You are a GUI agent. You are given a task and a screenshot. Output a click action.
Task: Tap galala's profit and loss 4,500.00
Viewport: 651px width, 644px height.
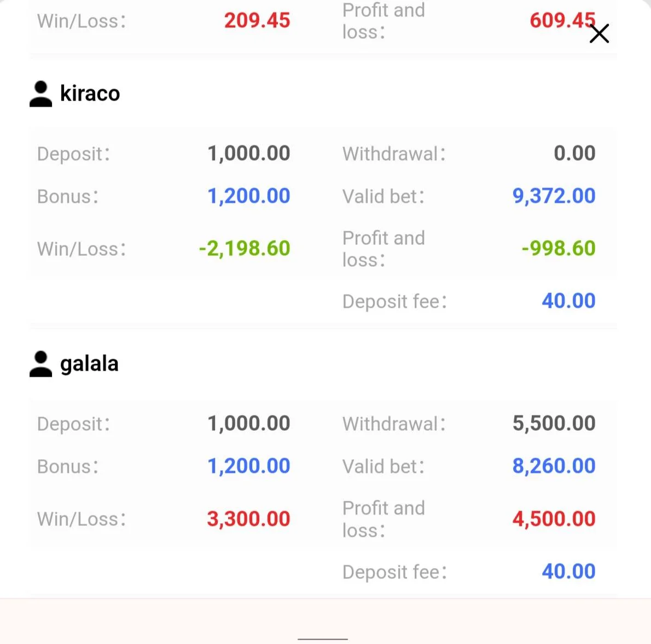point(554,519)
